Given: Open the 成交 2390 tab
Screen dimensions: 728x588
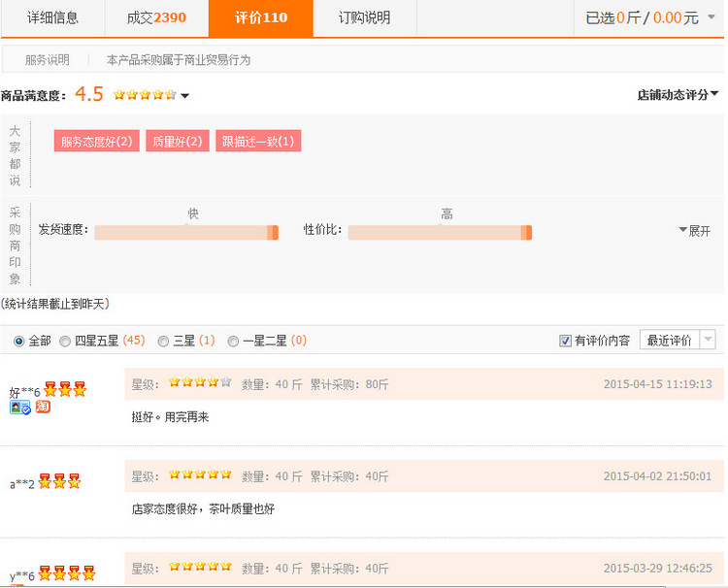Looking at the screenshot, I should click(x=155, y=17).
